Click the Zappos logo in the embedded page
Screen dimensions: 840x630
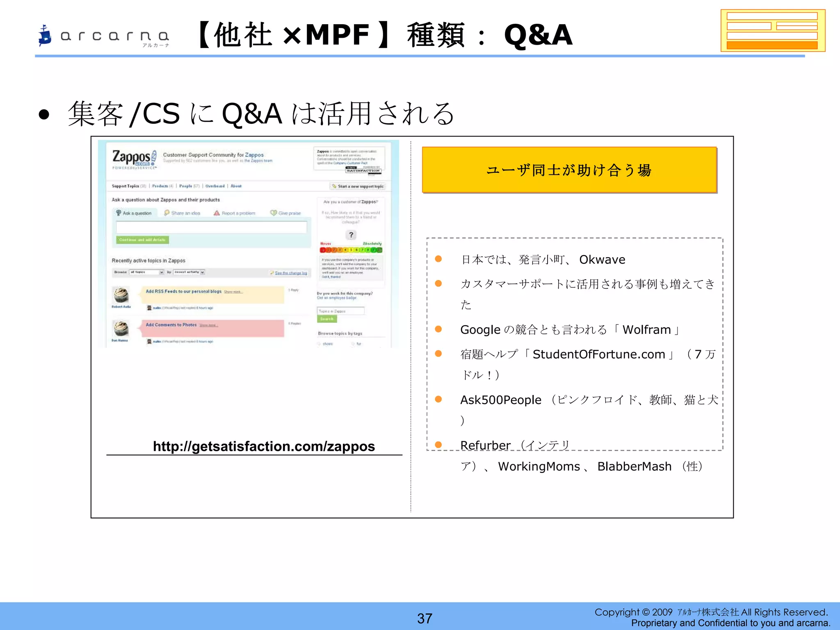(135, 159)
